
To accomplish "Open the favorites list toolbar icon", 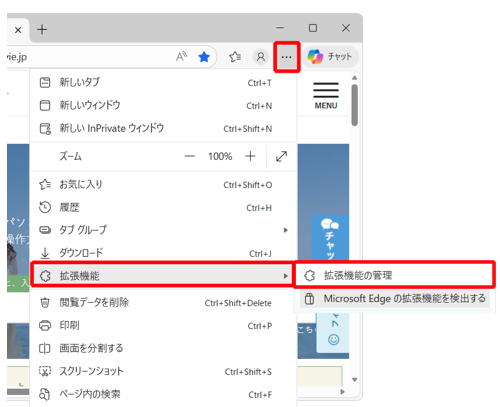I will coord(235,57).
